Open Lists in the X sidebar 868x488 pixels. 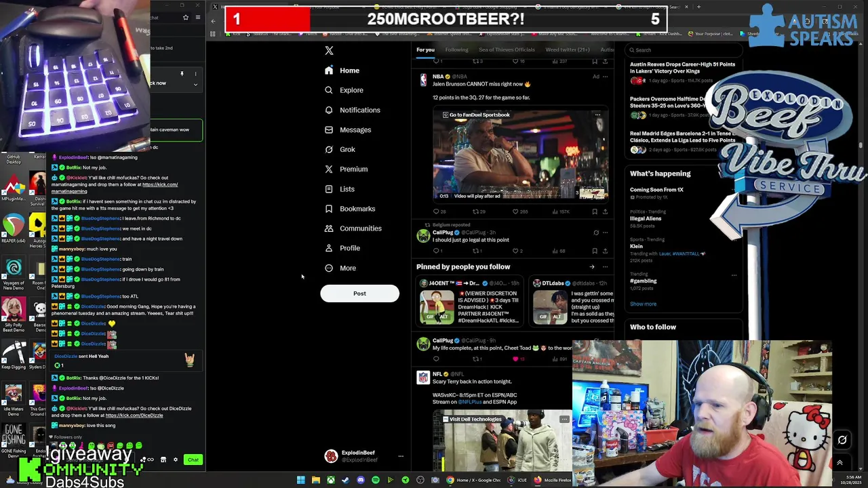coord(340,189)
